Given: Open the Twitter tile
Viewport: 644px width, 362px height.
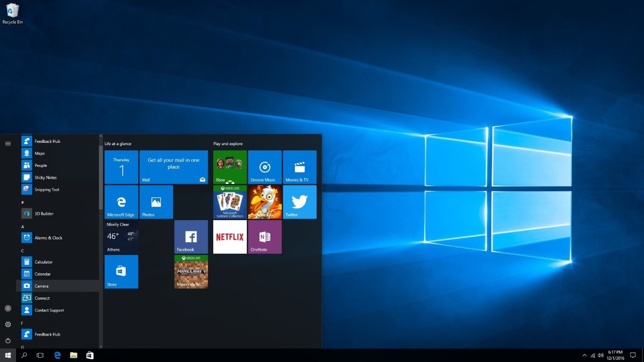Looking at the screenshot, I should click(x=300, y=202).
